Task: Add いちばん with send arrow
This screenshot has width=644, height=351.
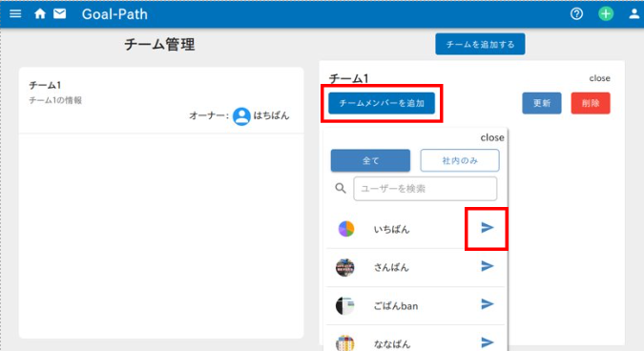Action: click(488, 228)
